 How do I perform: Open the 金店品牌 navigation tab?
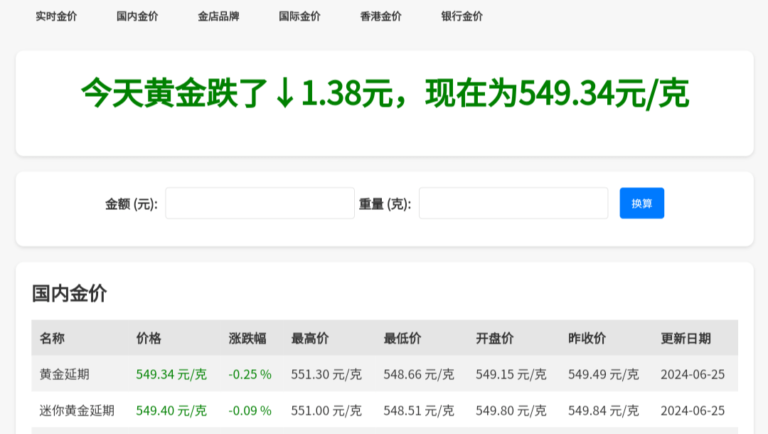coord(218,16)
